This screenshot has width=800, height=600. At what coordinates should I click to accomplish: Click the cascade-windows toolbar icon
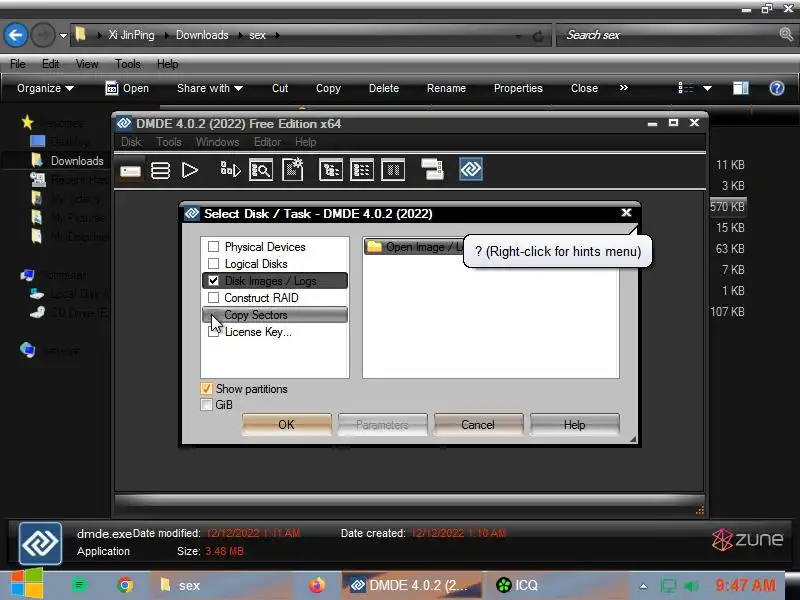[432, 169]
